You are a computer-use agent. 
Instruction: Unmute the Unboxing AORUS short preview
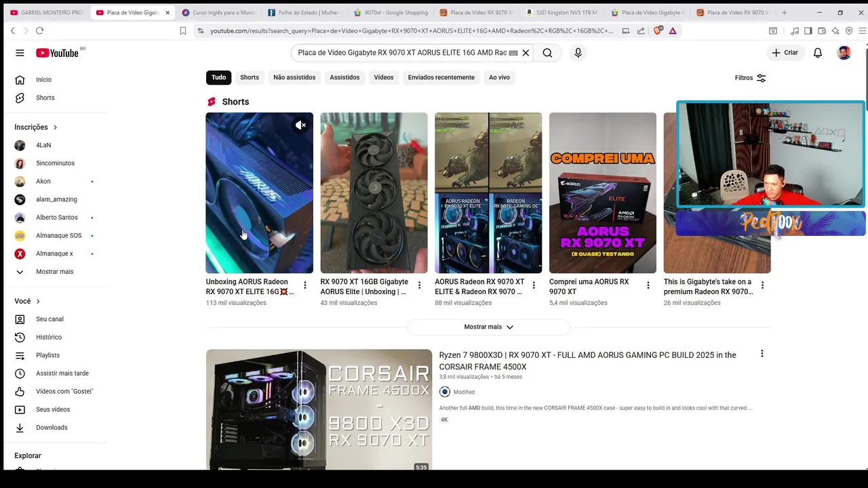(301, 125)
